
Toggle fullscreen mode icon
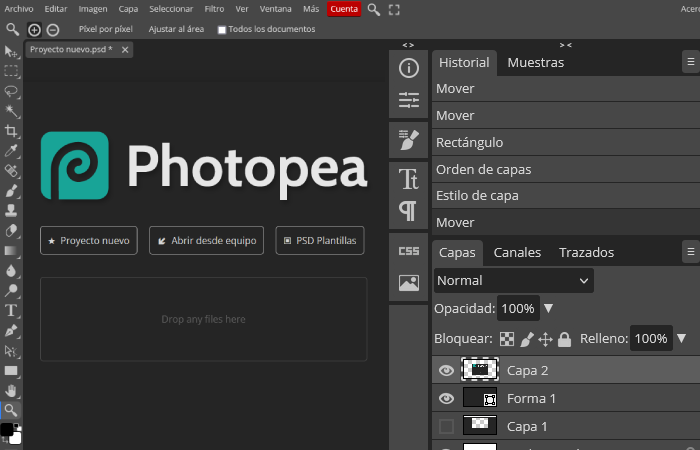coord(394,9)
